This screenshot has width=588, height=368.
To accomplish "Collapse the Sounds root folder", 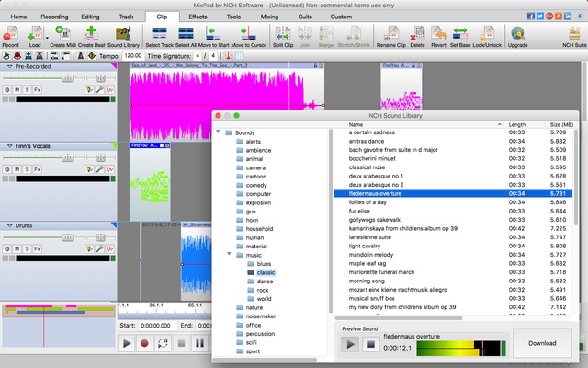I will pyautogui.click(x=218, y=132).
